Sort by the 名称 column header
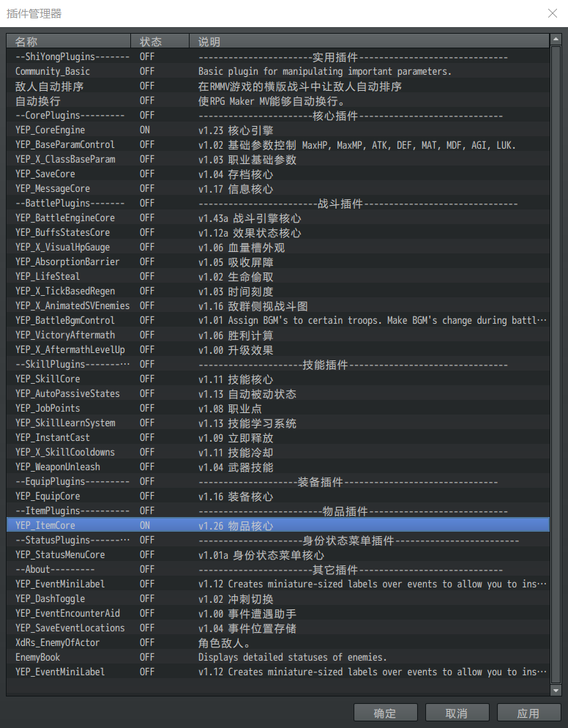 pyautogui.click(x=68, y=41)
